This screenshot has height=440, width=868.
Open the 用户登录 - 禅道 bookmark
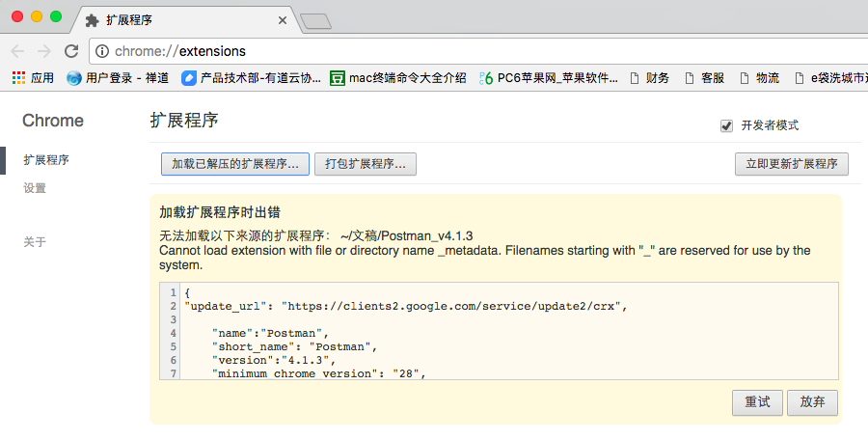[118, 78]
